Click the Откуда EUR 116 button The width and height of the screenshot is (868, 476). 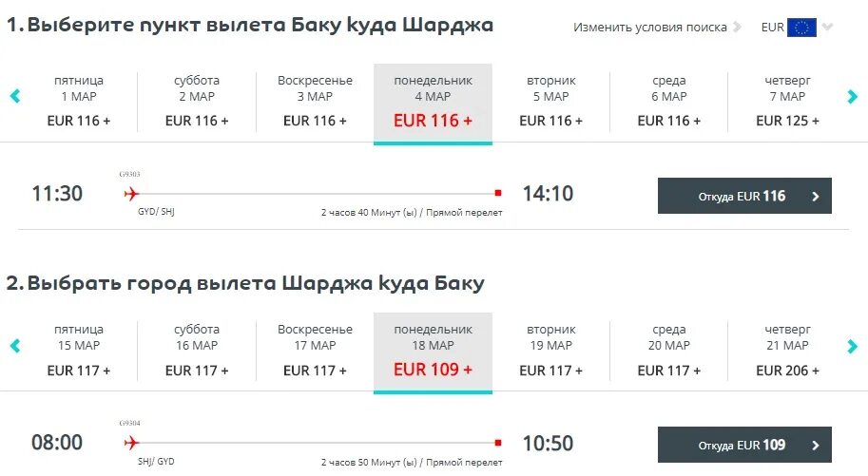[x=744, y=196]
